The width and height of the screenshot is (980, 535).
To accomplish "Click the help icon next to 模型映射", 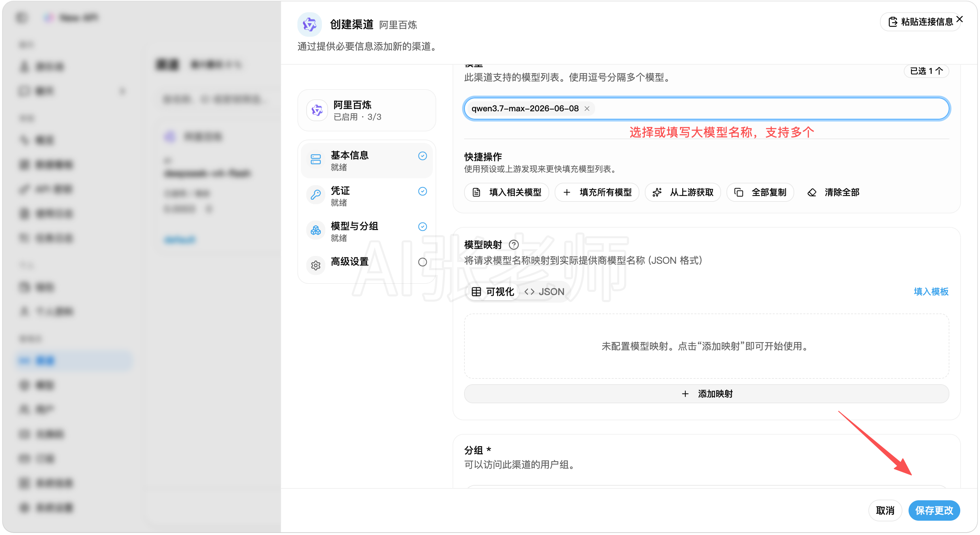I will tap(513, 245).
